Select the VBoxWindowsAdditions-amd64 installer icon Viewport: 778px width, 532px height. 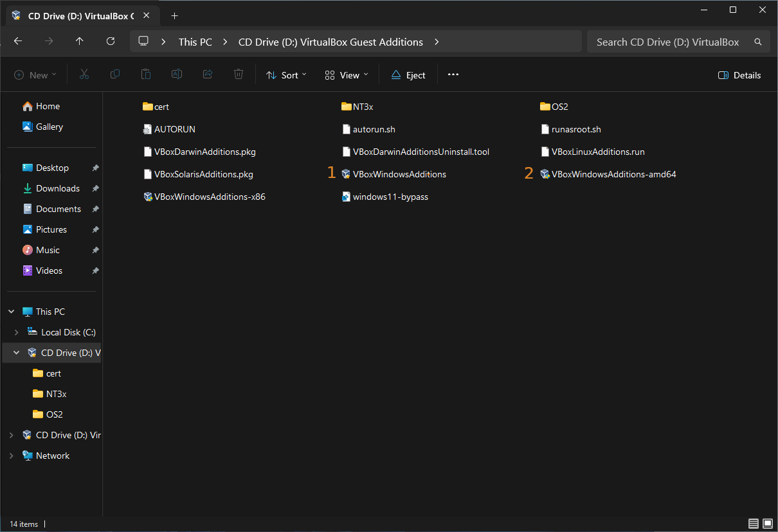click(545, 174)
